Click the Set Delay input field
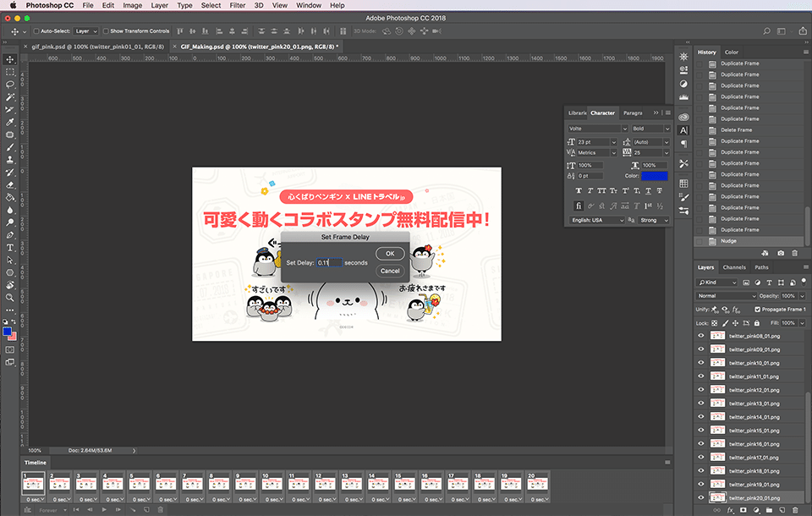 tap(329, 263)
